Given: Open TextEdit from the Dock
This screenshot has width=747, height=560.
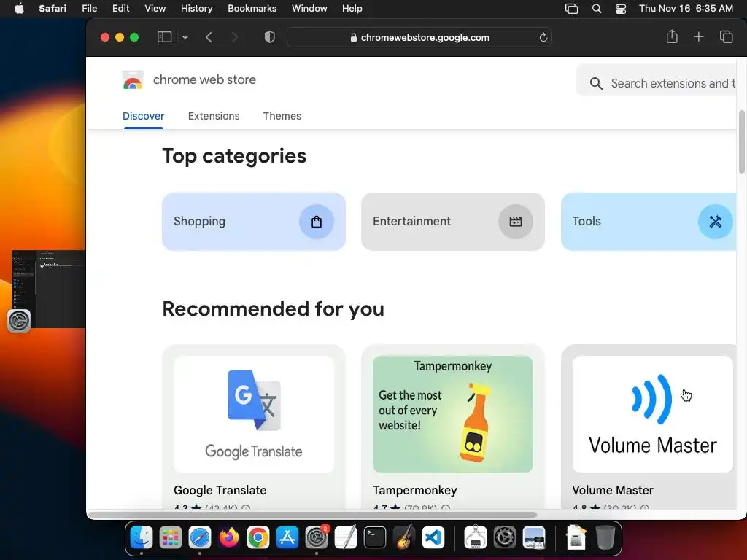Looking at the screenshot, I should point(346,537).
